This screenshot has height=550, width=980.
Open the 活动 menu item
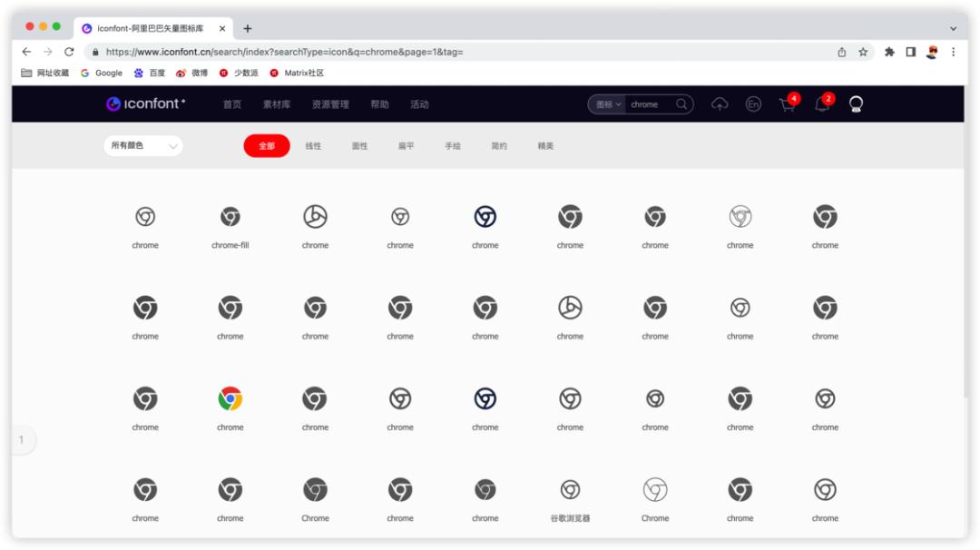pos(419,104)
